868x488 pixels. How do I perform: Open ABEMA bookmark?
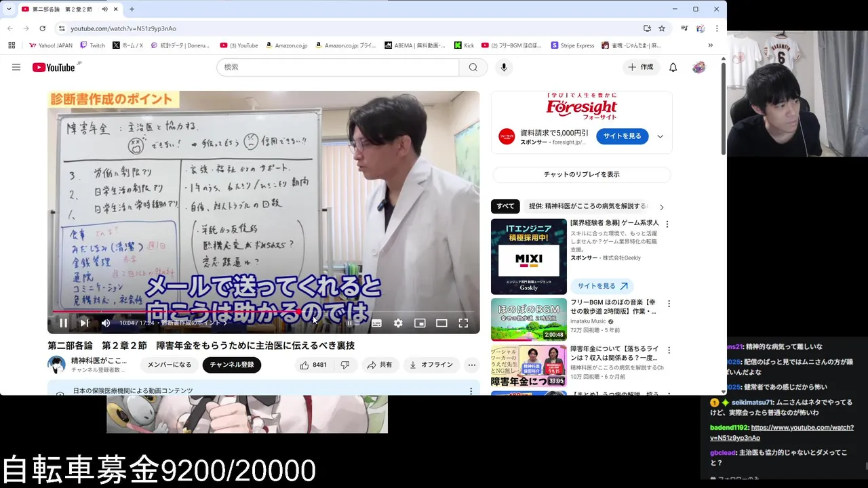click(415, 45)
